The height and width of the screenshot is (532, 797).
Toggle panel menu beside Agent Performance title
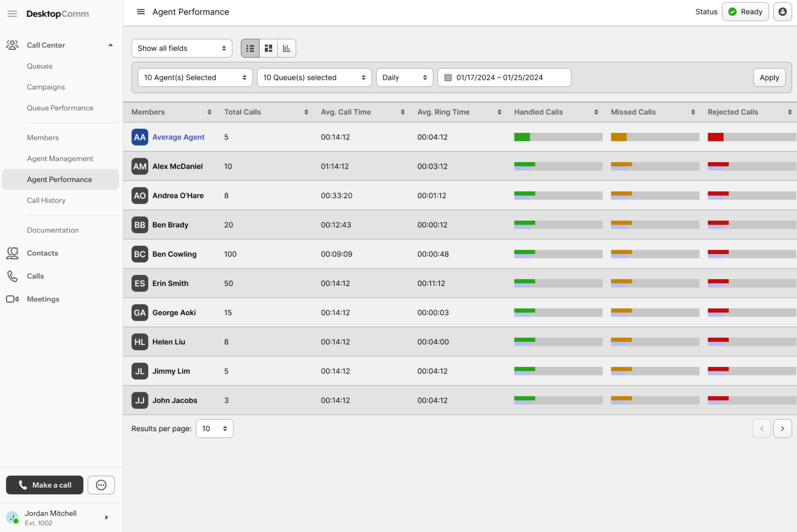[140, 12]
